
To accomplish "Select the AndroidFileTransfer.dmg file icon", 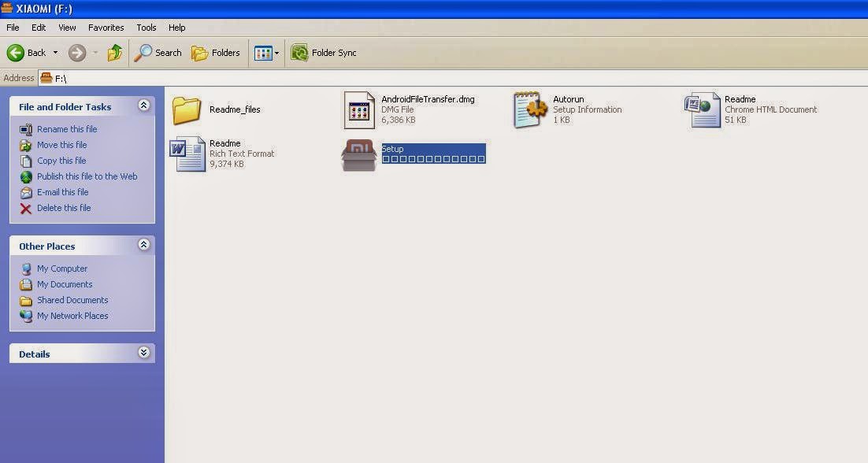I will pyautogui.click(x=358, y=110).
